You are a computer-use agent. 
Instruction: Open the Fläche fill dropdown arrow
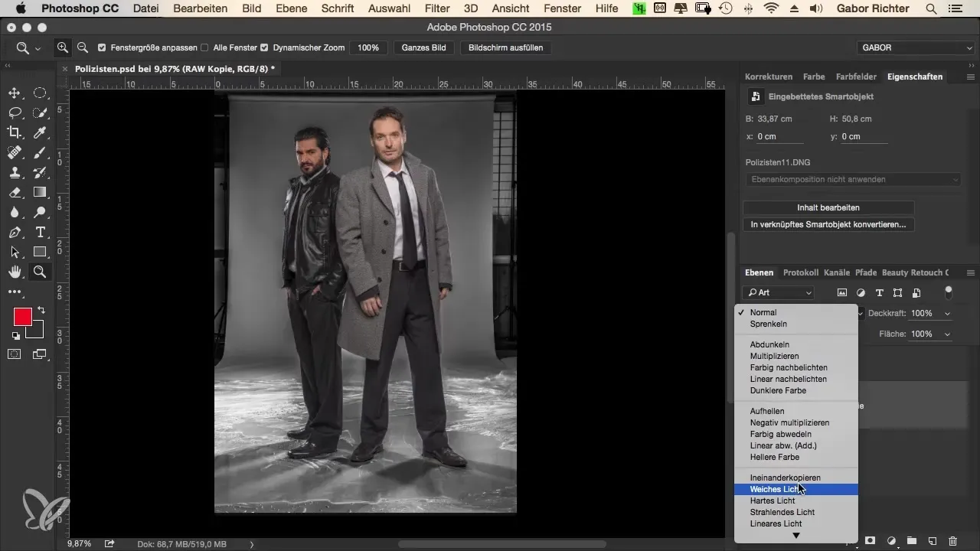pos(948,334)
